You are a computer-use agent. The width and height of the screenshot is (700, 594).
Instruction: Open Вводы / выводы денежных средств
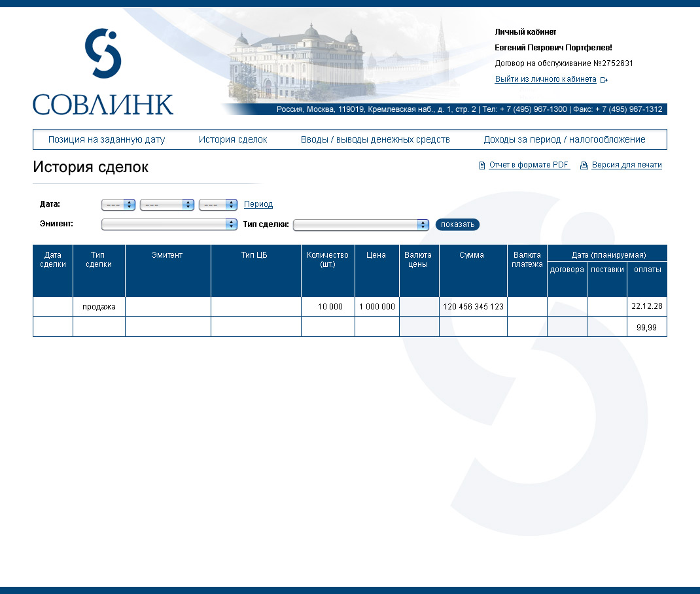(x=376, y=139)
